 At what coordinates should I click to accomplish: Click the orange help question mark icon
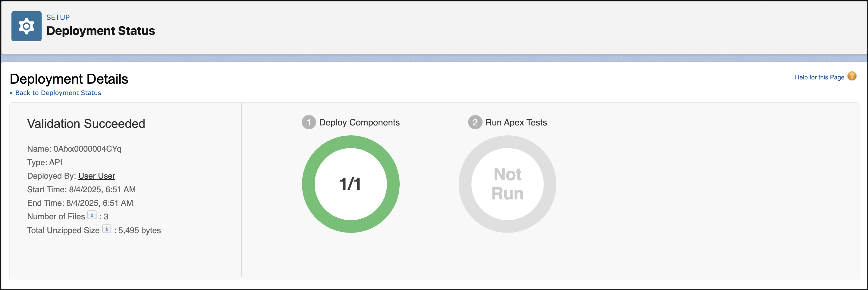point(851,76)
